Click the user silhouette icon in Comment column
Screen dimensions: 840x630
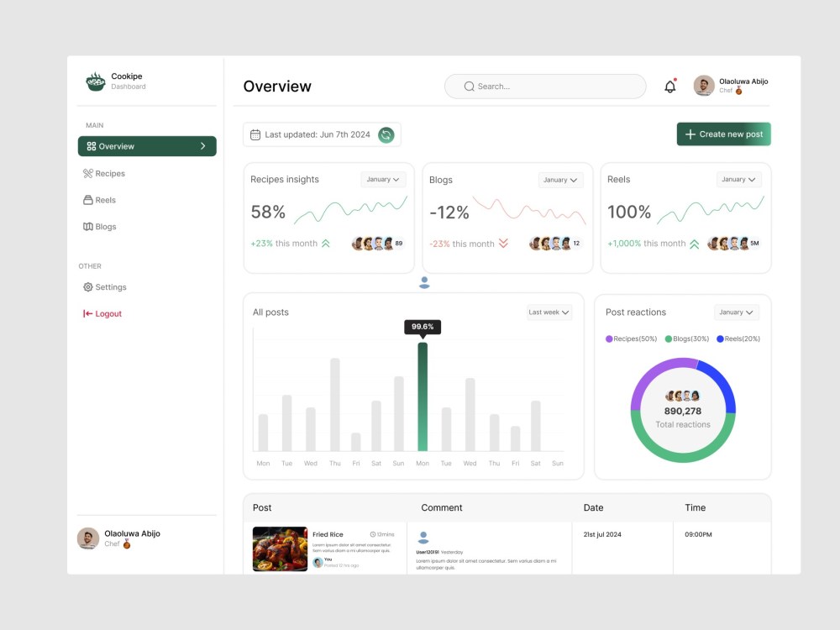423,538
